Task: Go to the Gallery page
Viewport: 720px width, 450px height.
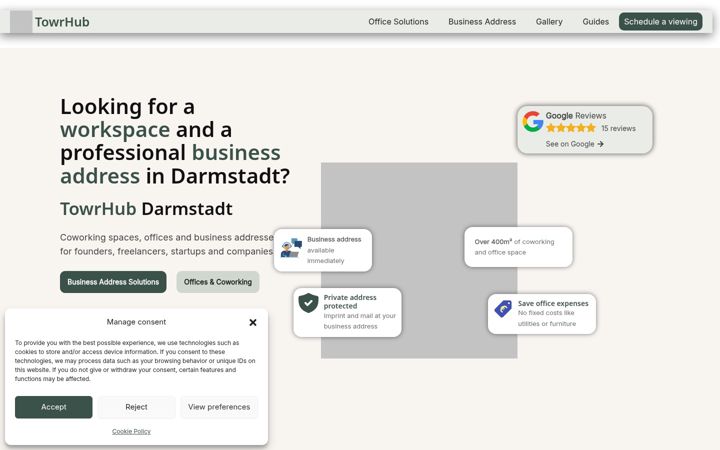Action: point(549,22)
